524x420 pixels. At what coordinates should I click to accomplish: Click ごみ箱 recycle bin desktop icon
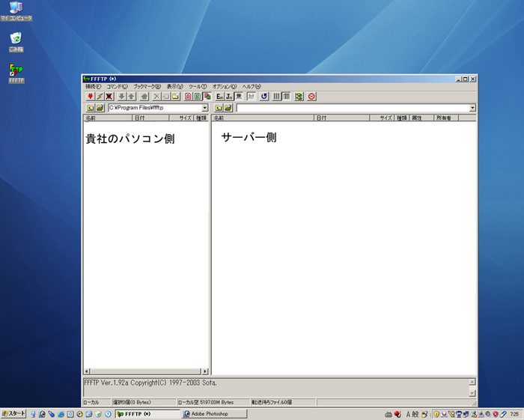click(x=16, y=42)
